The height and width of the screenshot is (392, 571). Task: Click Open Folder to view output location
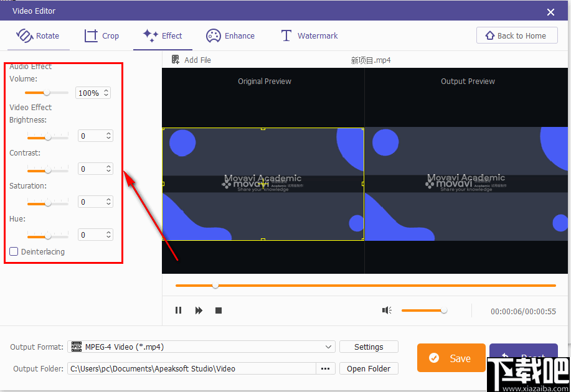pyautogui.click(x=369, y=368)
